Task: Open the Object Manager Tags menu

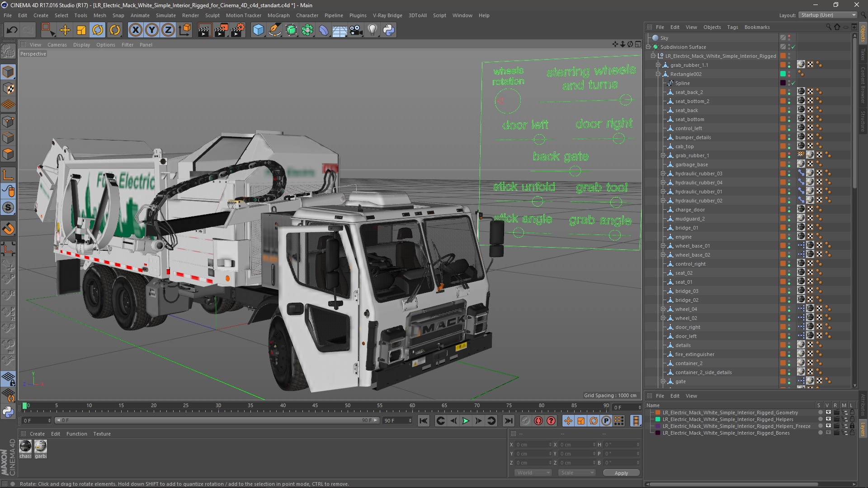Action: coord(732,27)
